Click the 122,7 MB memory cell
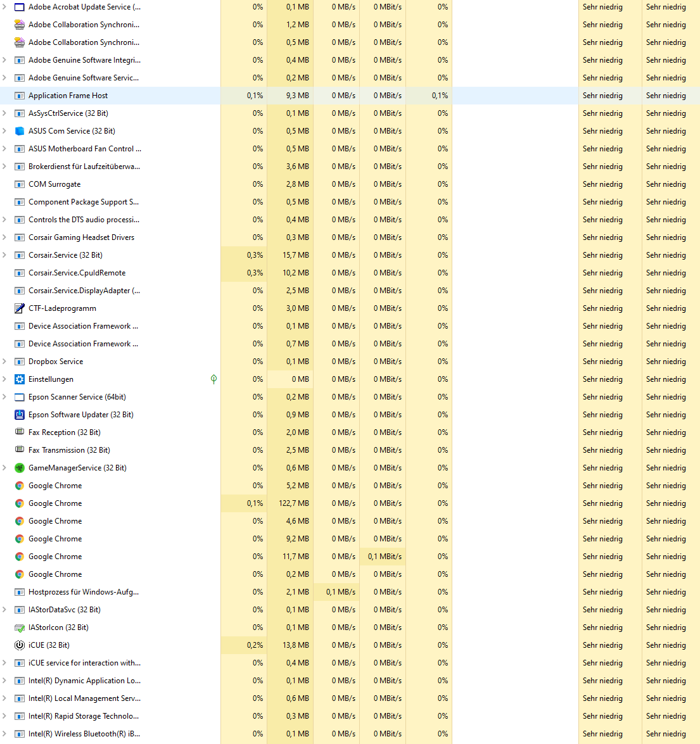 point(290,503)
